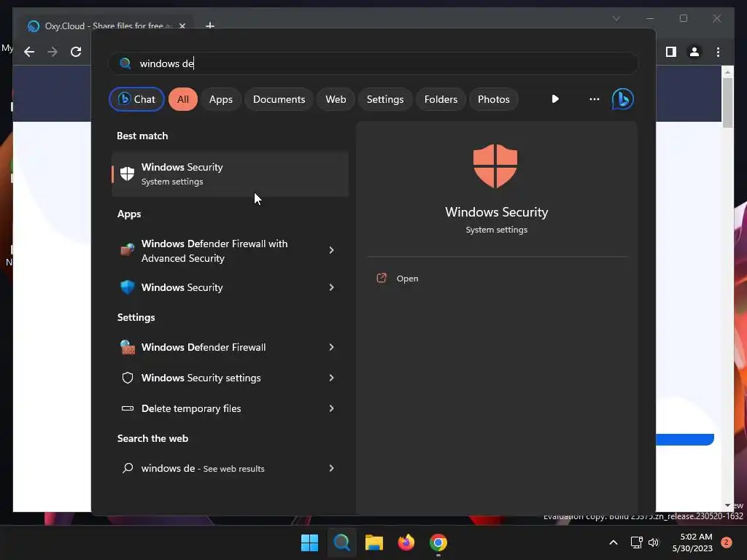
Task: Expand Windows Defender Firewall with Advanced Security chevron
Action: [332, 251]
